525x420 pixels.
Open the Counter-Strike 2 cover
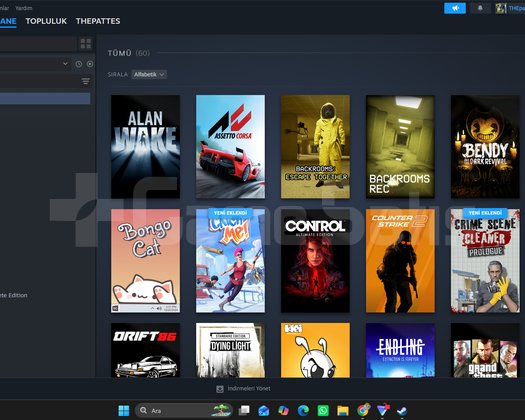click(400, 261)
